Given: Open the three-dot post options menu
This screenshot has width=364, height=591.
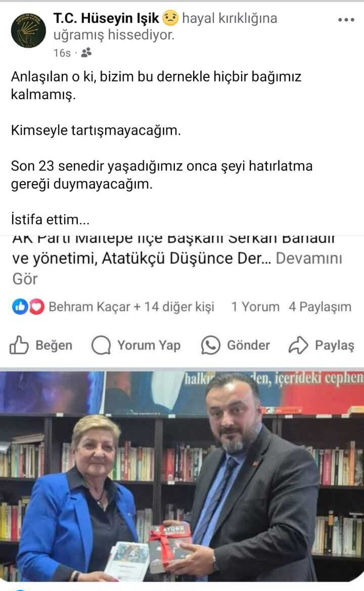Looking at the screenshot, I should click(346, 20).
